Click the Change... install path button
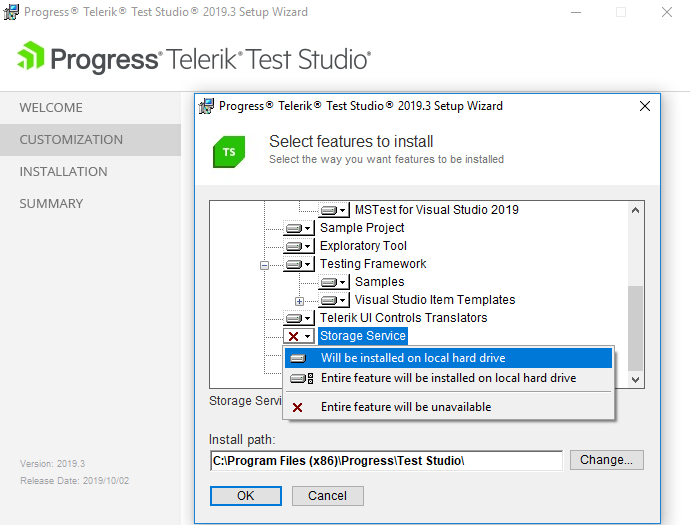690x525 pixels. (x=606, y=460)
